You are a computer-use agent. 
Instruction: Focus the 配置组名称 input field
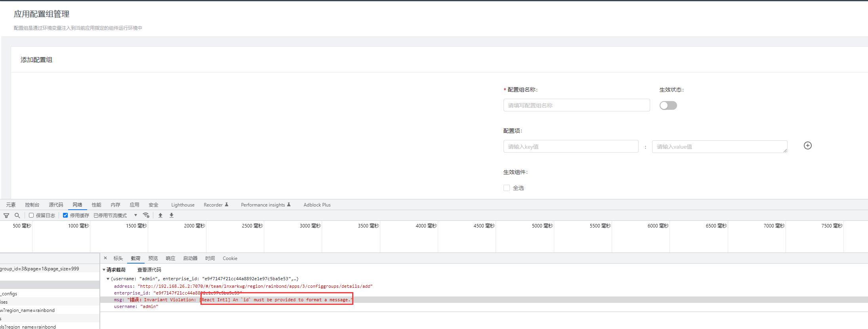[x=576, y=105]
